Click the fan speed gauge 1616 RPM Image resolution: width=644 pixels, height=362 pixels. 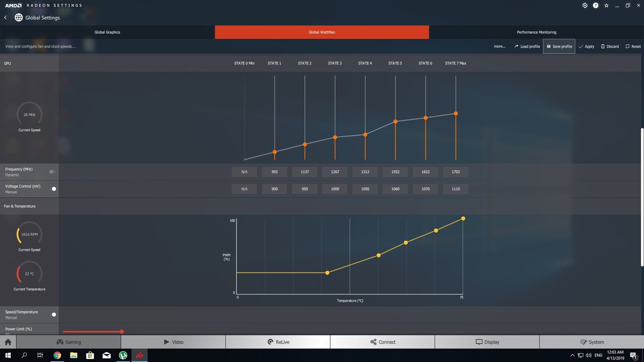pos(29,234)
